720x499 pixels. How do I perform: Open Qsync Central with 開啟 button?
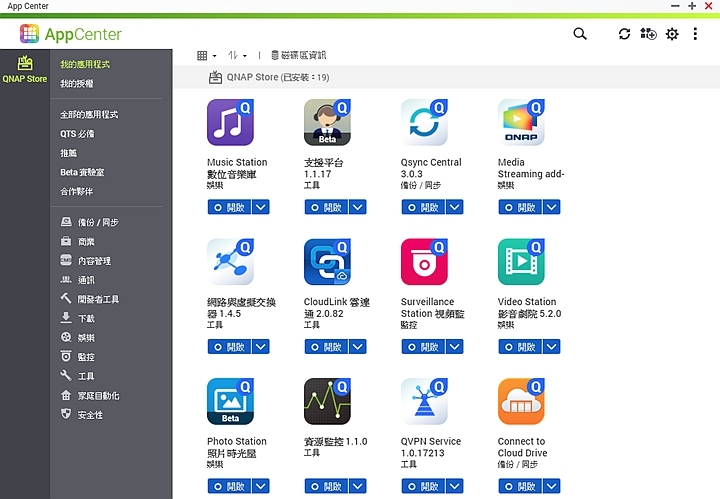point(423,207)
